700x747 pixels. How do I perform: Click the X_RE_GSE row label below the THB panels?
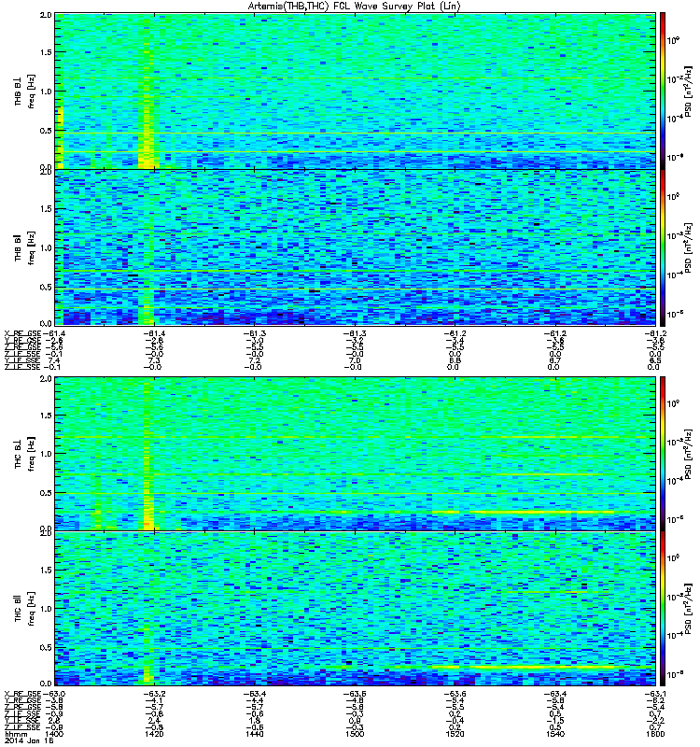click(x=22, y=333)
